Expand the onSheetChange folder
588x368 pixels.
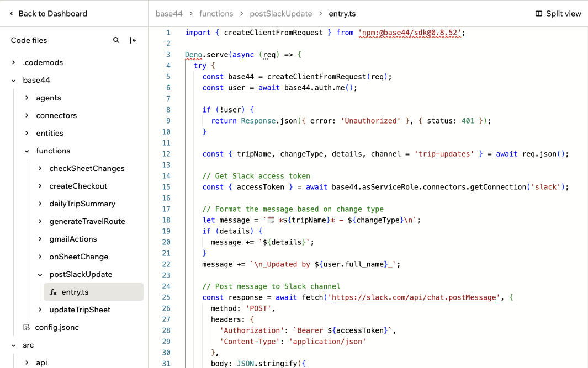(x=40, y=257)
